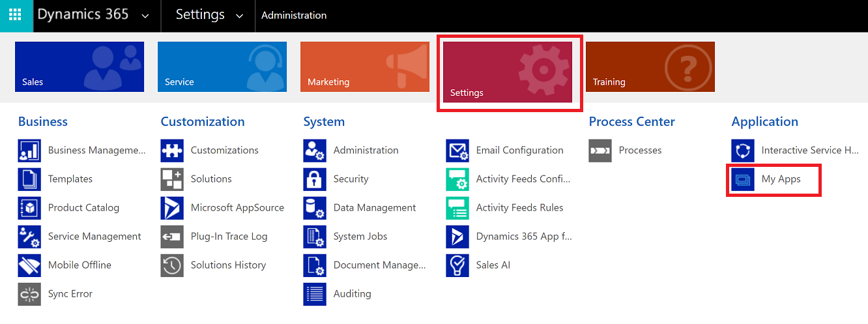Click the Auditing list icon
Screen dimensions: 868x324
[315, 294]
